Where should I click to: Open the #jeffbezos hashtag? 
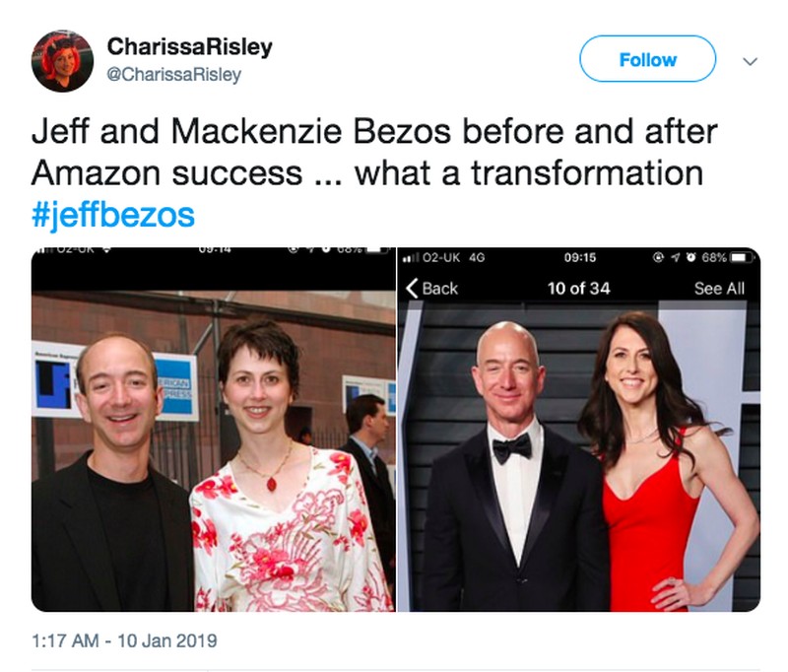113,215
